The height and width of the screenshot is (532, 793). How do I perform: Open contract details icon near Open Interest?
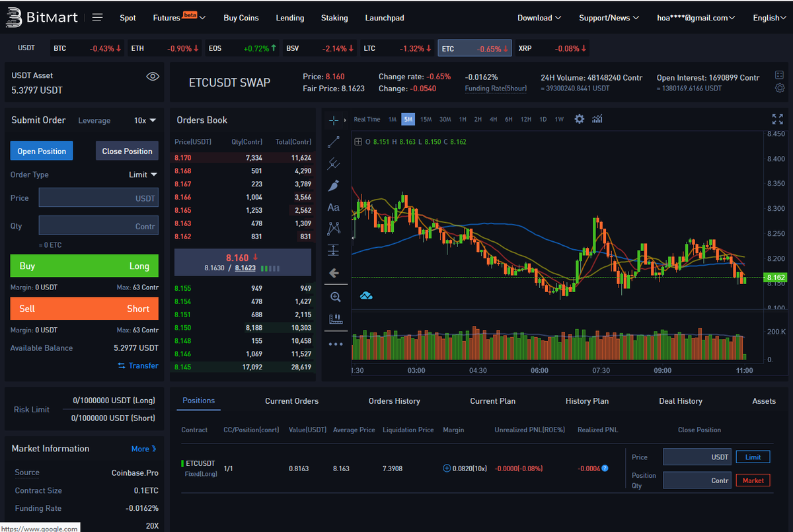780,75
